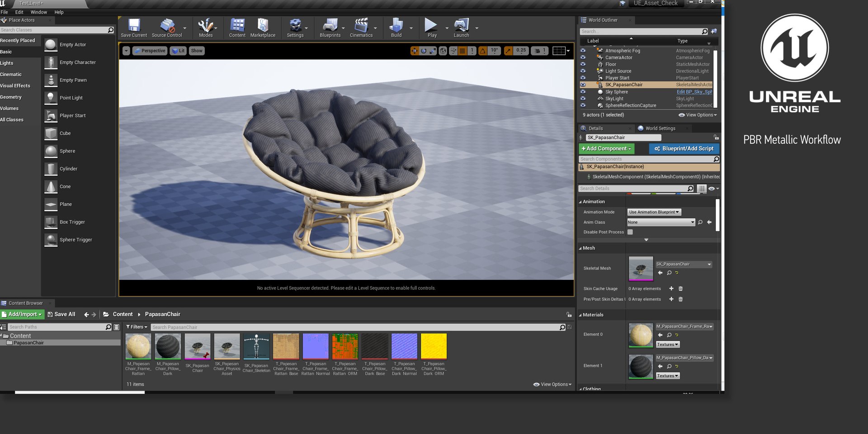Toggle visibility of the Light Source actor

click(583, 71)
